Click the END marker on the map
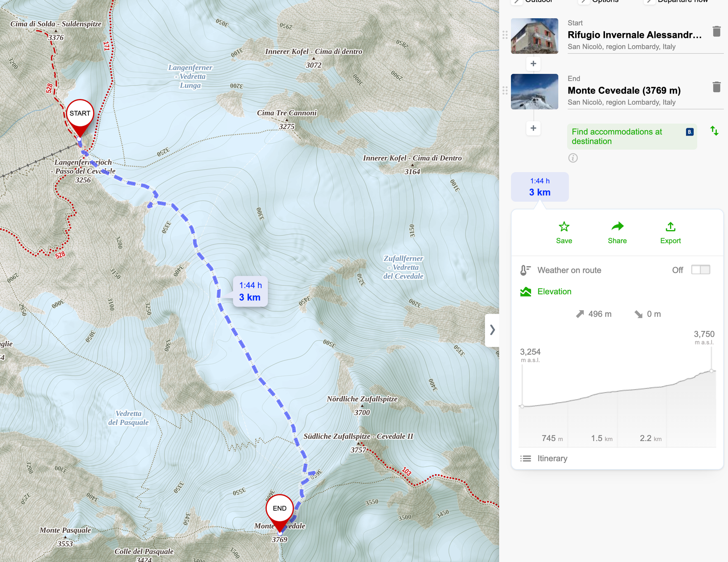The width and height of the screenshot is (728, 562). coord(280,509)
